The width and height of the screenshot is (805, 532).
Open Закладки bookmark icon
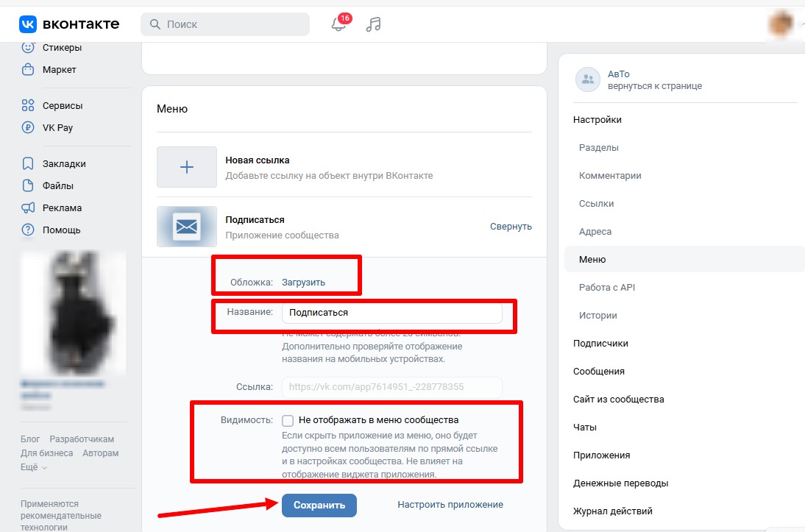(x=28, y=163)
